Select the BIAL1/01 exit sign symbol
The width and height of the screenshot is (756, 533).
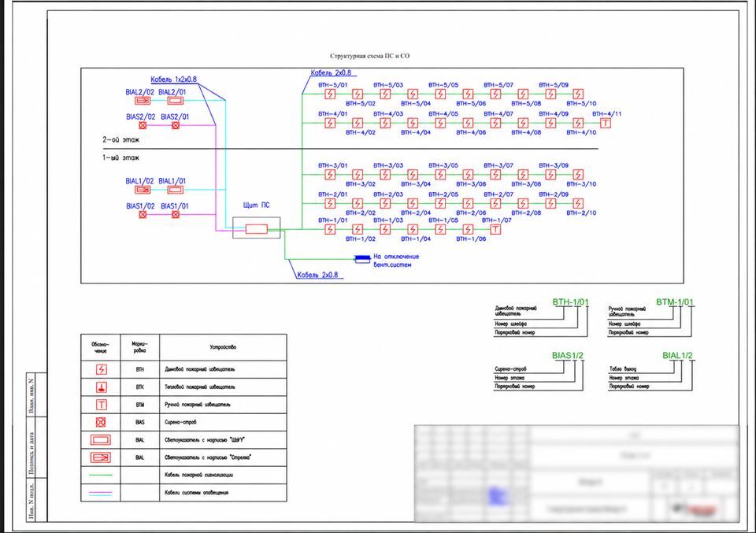pyautogui.click(x=175, y=190)
